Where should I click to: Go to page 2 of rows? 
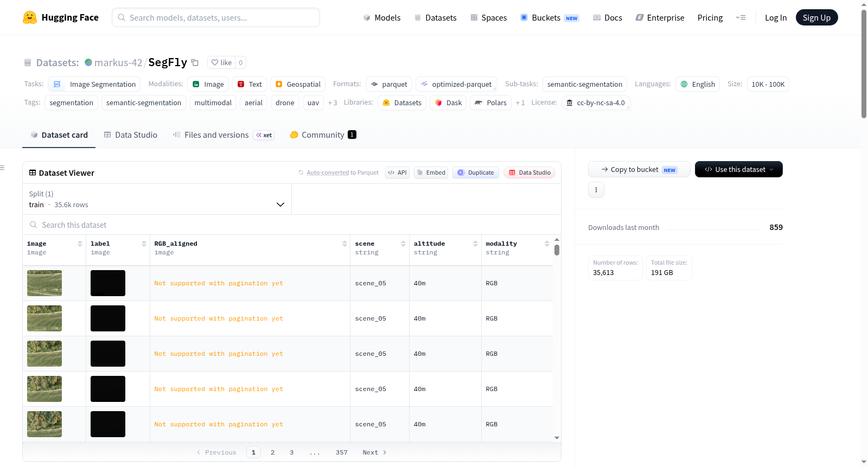click(272, 452)
